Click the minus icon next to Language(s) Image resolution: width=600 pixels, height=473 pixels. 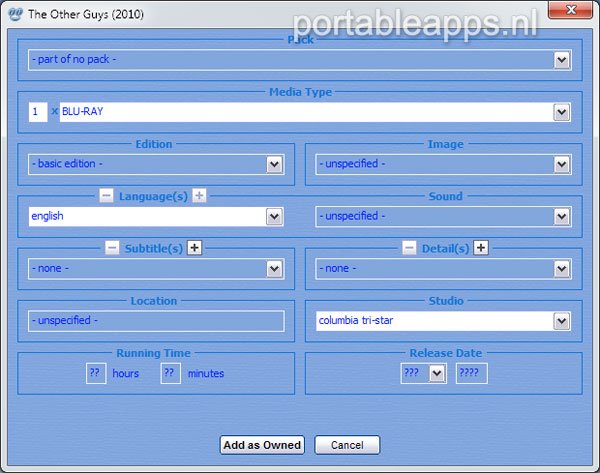(x=107, y=196)
